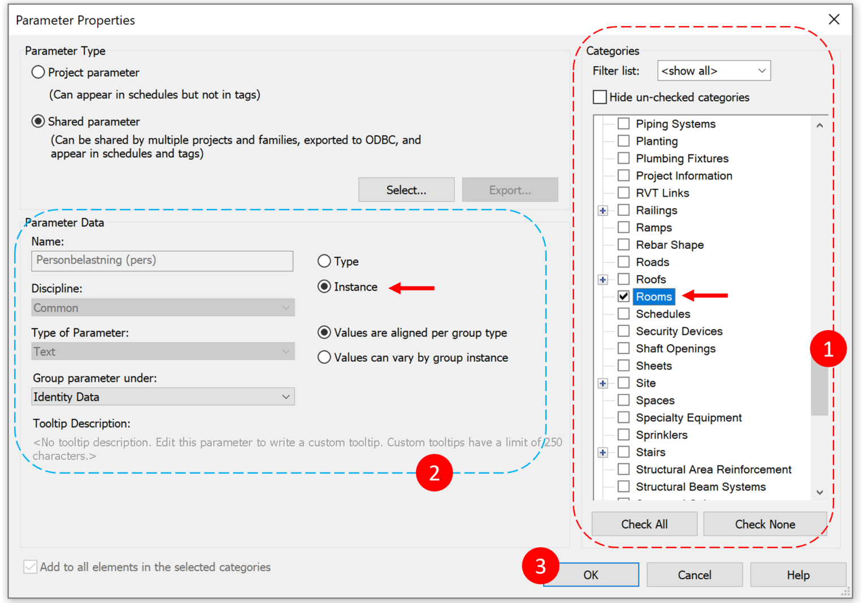Toggle Add to all elements checkbox
Viewport: 868px width, 603px height.
coord(30,567)
